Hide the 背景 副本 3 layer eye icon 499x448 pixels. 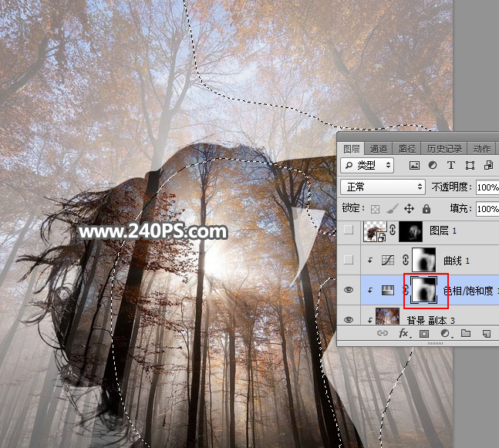[x=349, y=320]
